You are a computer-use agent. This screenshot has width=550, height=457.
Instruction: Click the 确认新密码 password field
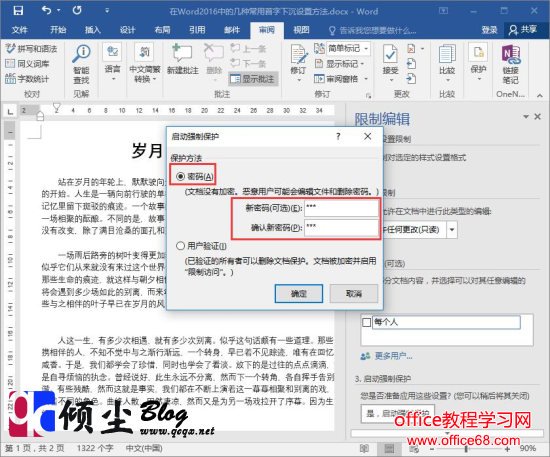point(341,228)
